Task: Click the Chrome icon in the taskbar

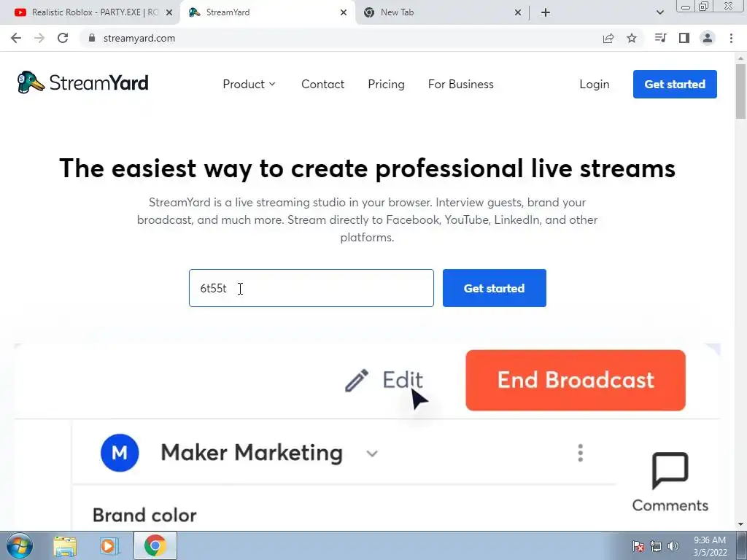Action: 155,545
